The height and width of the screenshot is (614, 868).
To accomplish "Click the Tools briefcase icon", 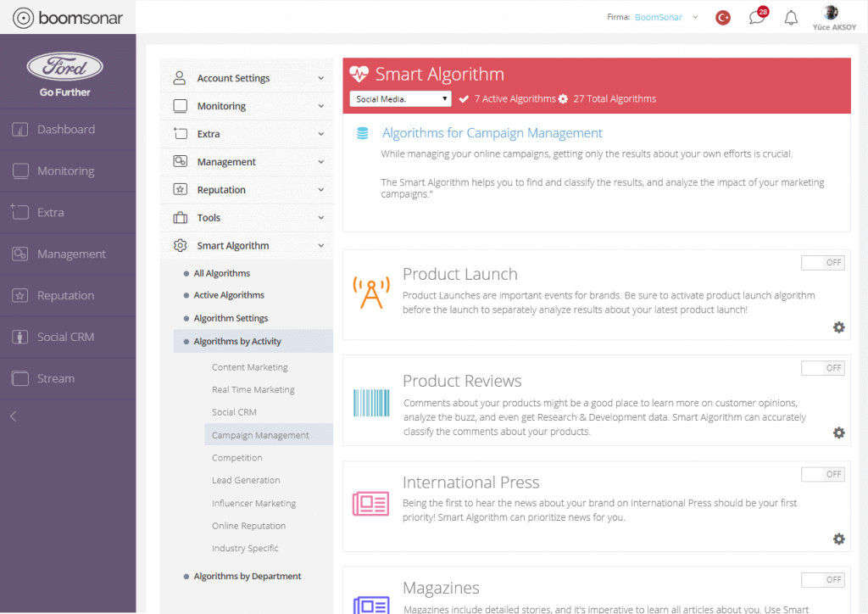I will pos(180,218).
